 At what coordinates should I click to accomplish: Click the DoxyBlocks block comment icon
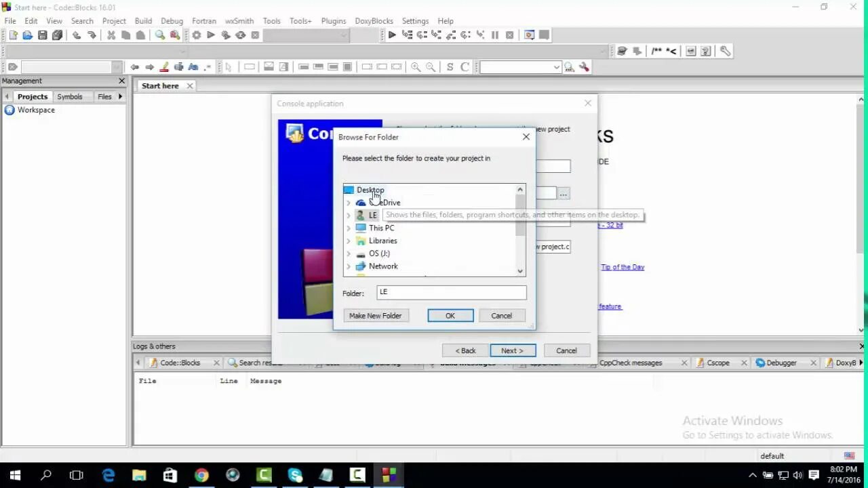pos(656,51)
